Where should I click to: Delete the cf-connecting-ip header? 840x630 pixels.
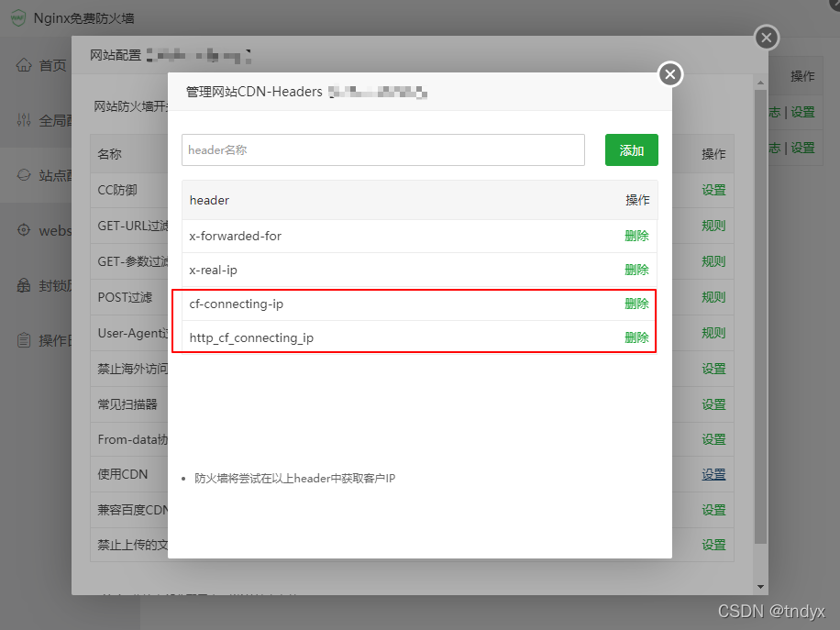(636, 304)
